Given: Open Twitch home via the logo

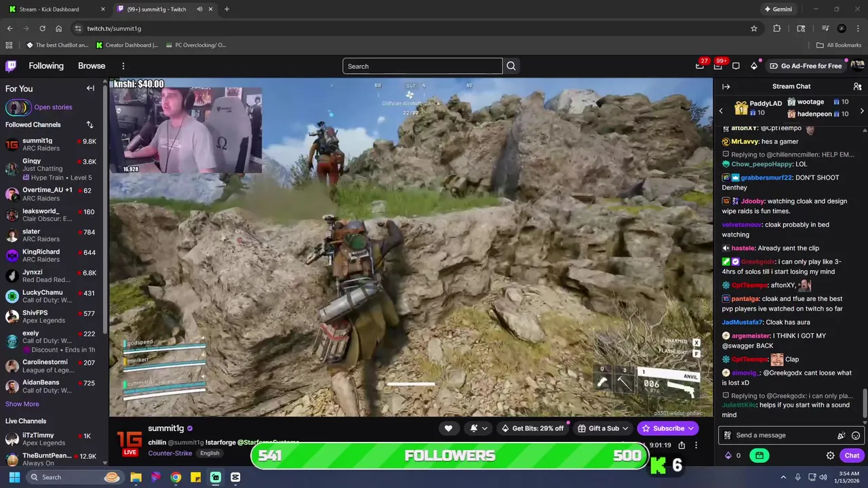Looking at the screenshot, I should pos(11,66).
